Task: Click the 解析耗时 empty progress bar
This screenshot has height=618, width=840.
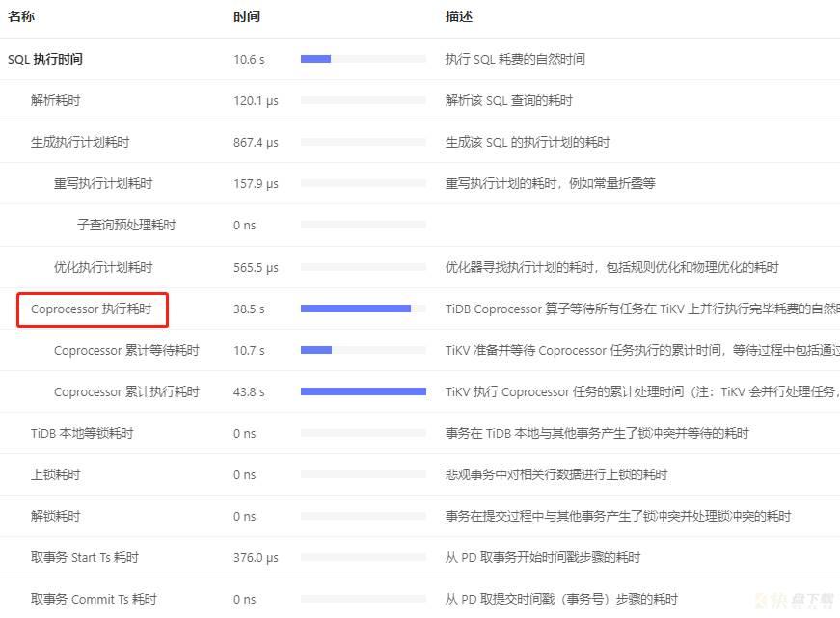Action: (364, 100)
